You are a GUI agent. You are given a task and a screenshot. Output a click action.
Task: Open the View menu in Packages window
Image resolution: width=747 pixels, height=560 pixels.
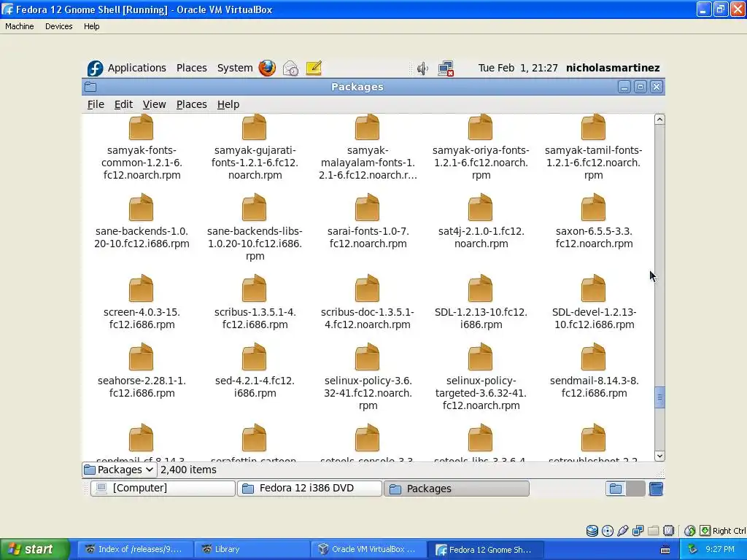pos(155,104)
